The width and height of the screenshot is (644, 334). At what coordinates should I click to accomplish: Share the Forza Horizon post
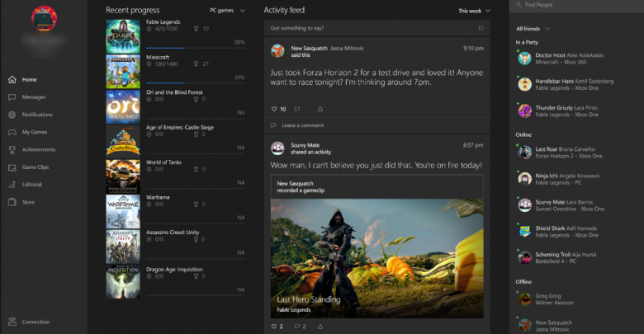[320, 109]
